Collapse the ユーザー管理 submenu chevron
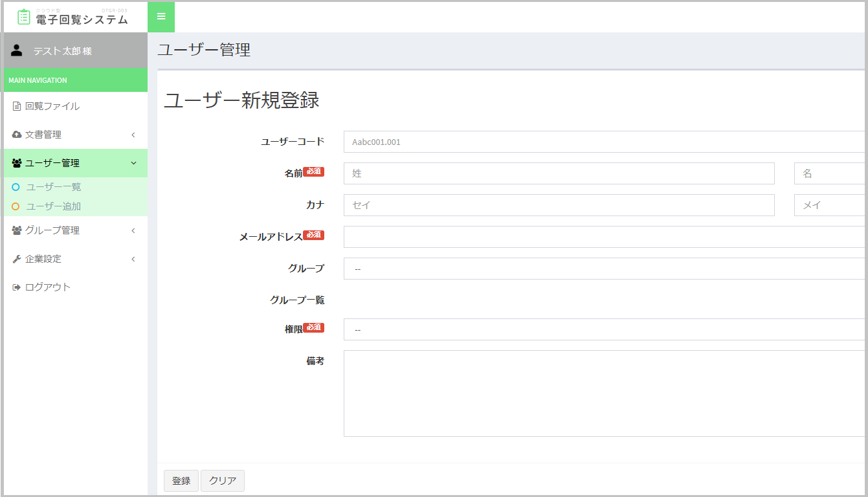Screen dimensions: 868x497 133,163
